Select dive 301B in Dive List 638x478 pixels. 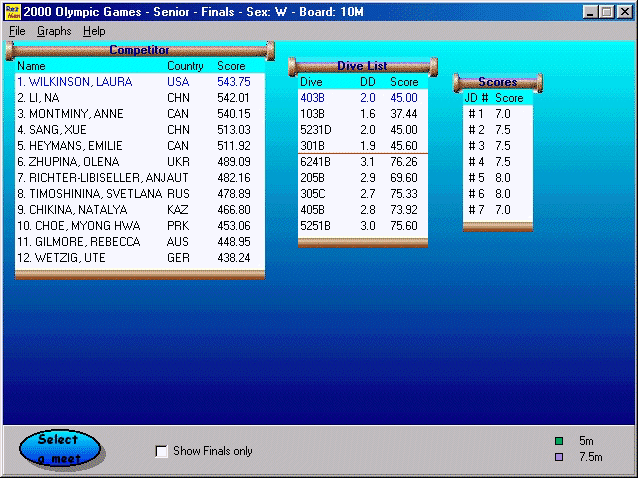[x=363, y=146]
